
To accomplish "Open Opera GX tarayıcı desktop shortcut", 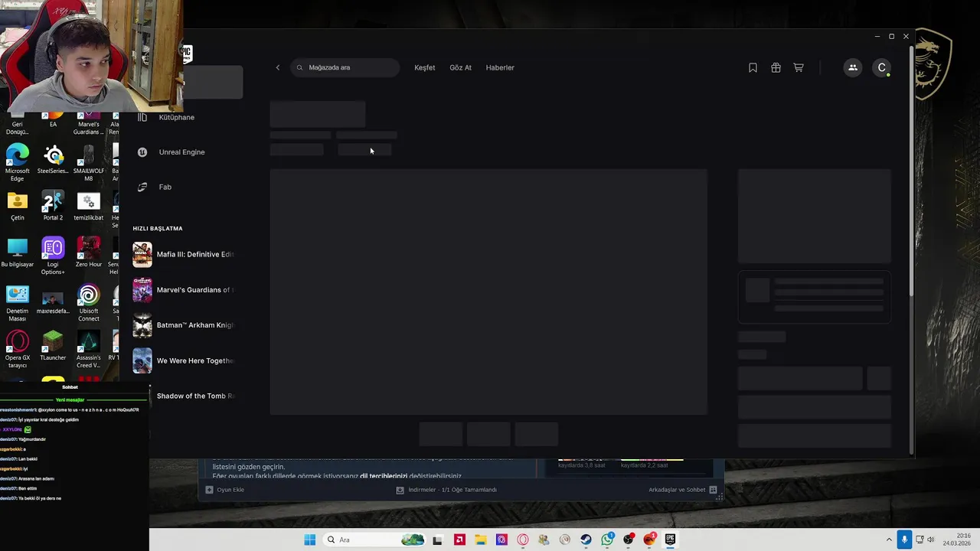I will (x=17, y=350).
